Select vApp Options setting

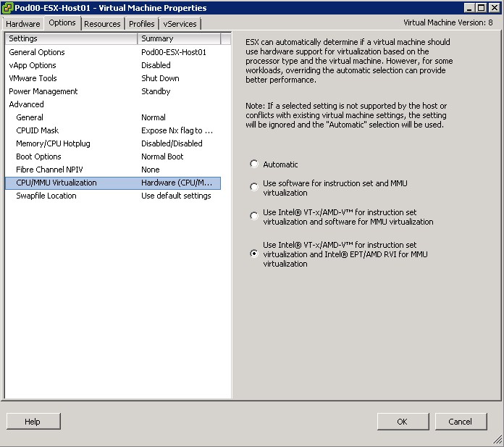tap(33, 65)
